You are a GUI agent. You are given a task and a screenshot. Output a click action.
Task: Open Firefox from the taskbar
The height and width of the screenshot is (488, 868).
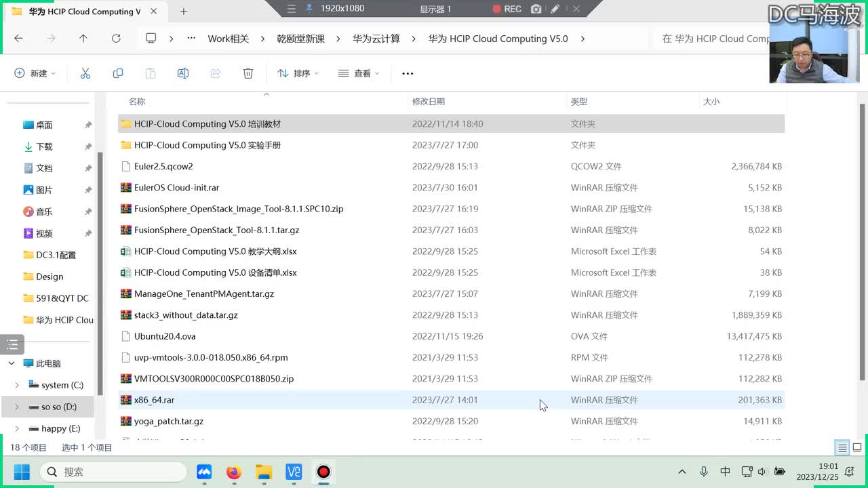(x=234, y=472)
